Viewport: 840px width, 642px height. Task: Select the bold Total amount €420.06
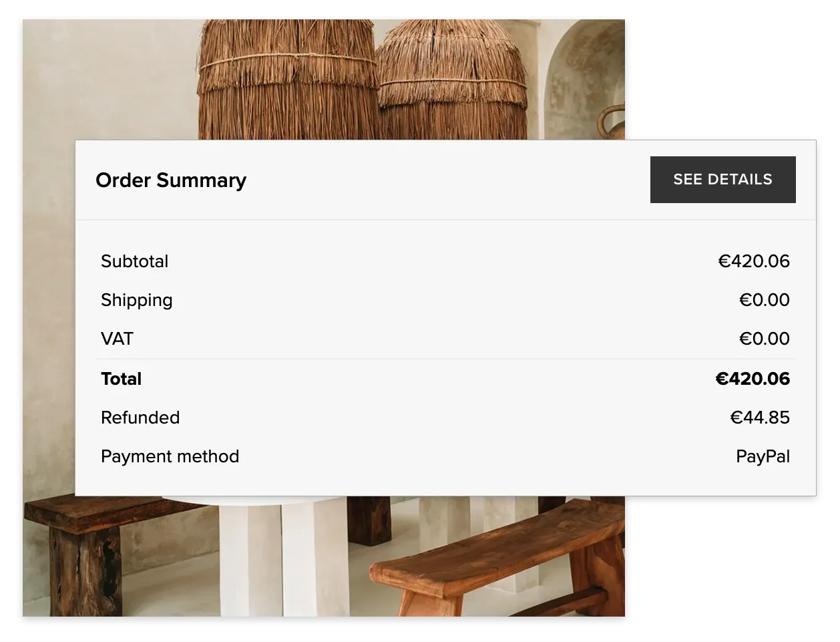pyautogui.click(x=753, y=379)
